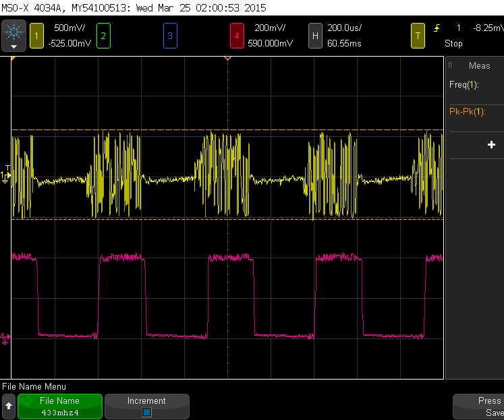This screenshot has width=504, height=420.
Task: Click the Stop run status text
Action: tap(453, 43)
